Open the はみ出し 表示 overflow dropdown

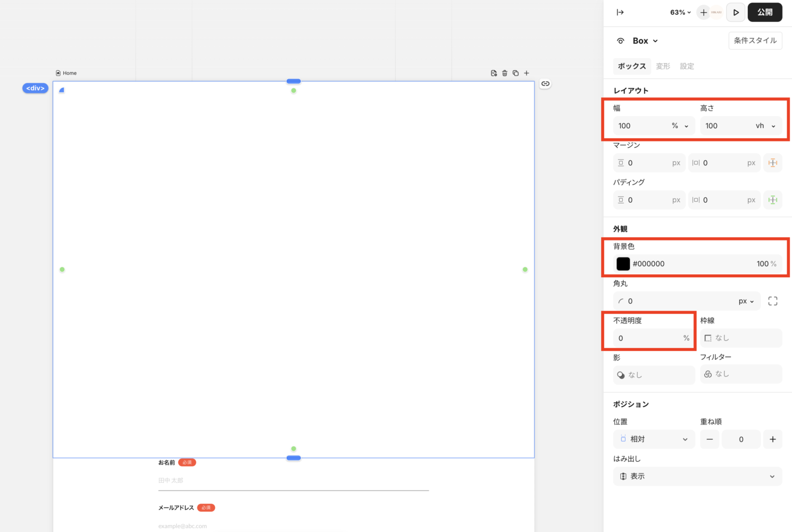[697, 477]
